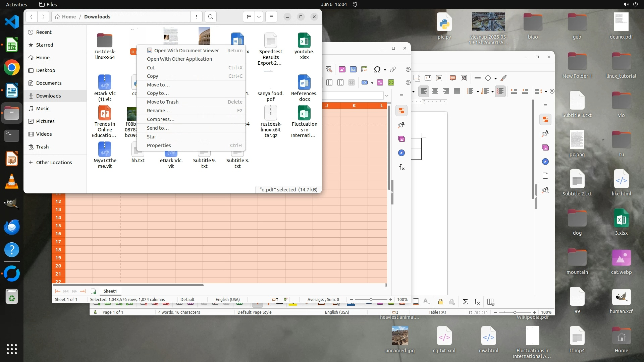Format cells as percent
This screenshot has width=644, height=362.
[x=380, y=82]
